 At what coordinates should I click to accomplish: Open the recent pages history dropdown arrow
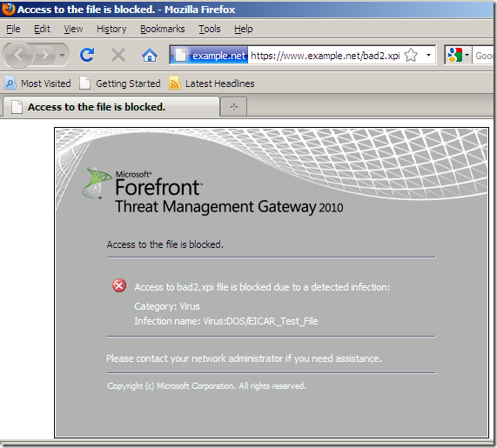coord(63,56)
